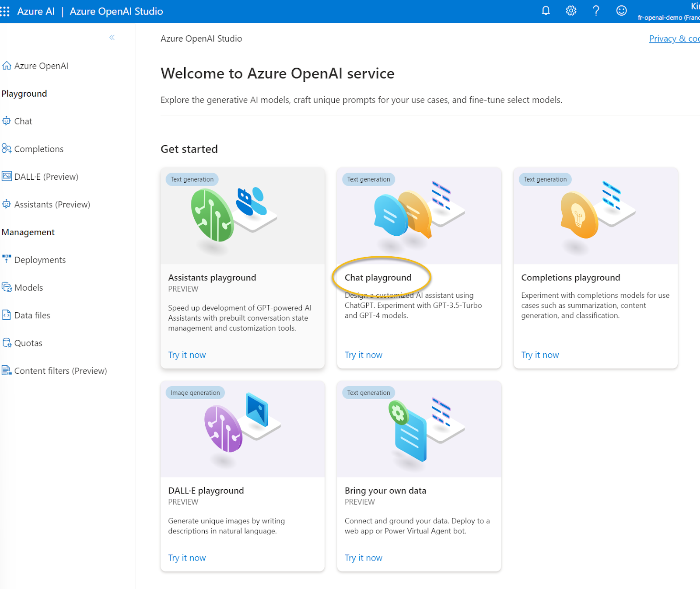
Task: Click the Azure OpenAI home icon
Action: 7,66
